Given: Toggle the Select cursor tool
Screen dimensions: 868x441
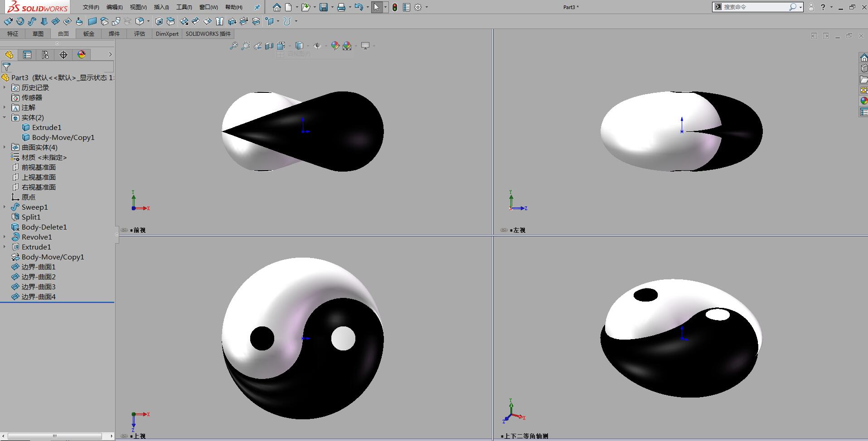Looking at the screenshot, I should pyautogui.click(x=377, y=7).
